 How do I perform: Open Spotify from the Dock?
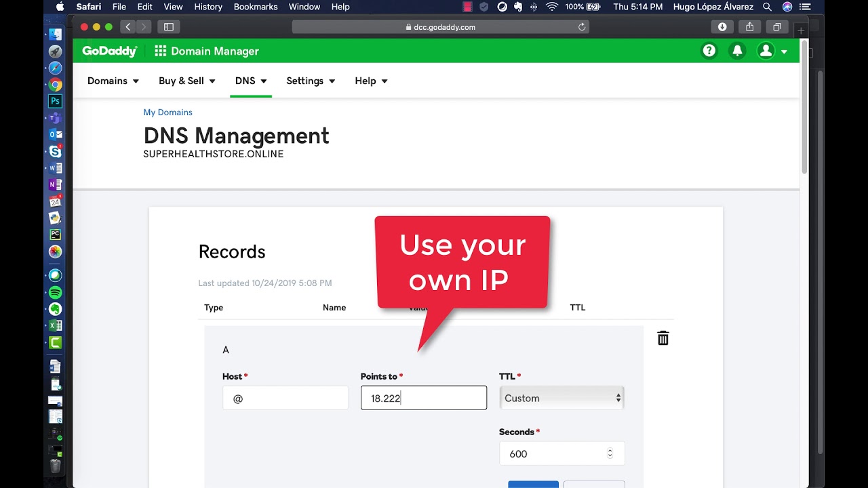click(x=56, y=292)
